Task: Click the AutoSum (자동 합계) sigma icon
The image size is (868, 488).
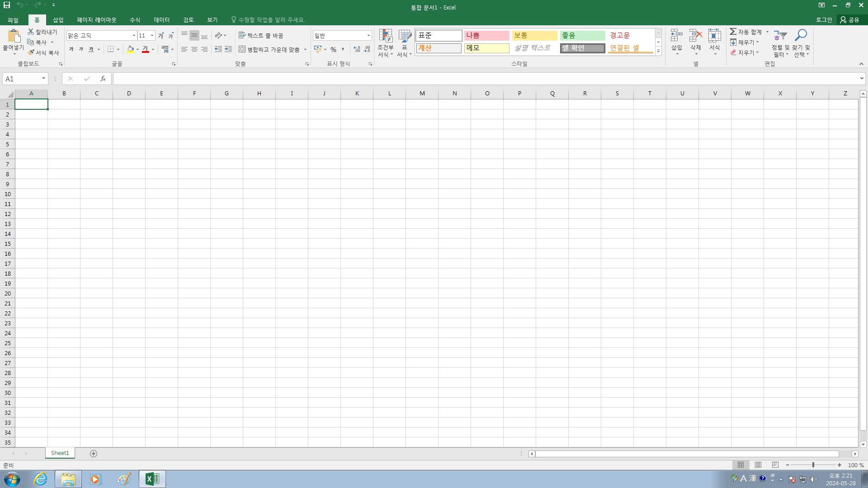Action: click(x=733, y=32)
